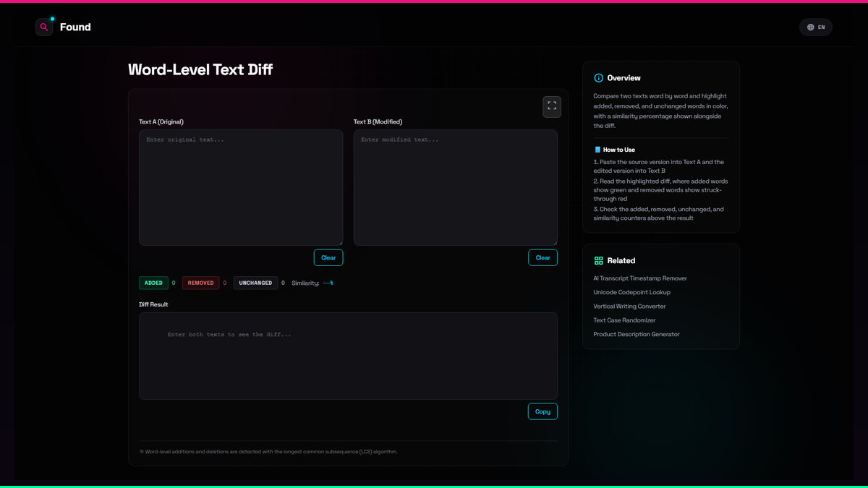Click the Diff Result label
The width and height of the screenshot is (868, 488).
point(153,304)
